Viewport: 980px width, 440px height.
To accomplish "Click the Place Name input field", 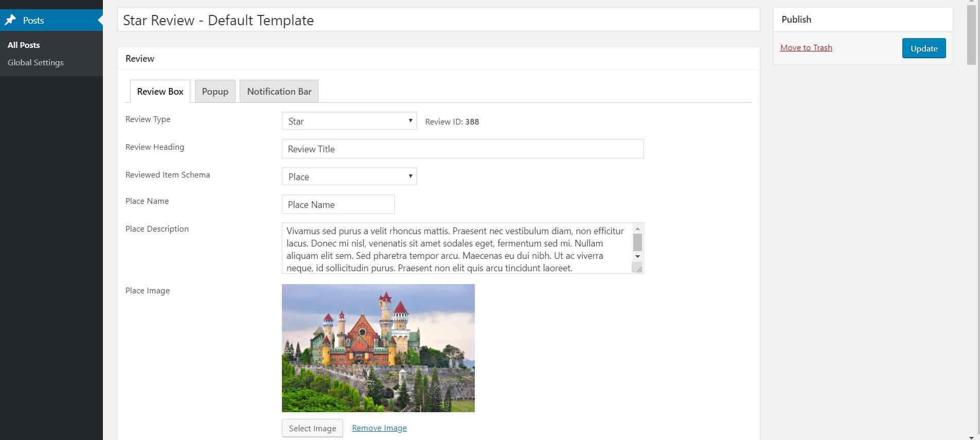I will pos(338,204).
